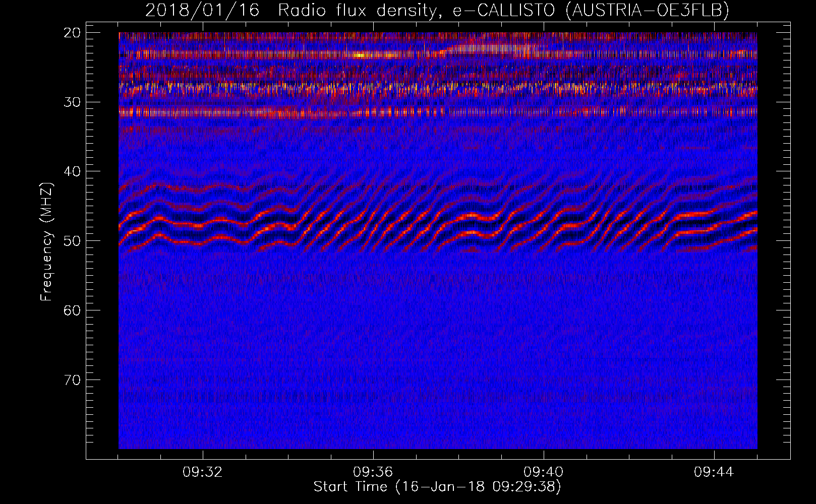Select the Frequency (MHZ) axis label
Image resolution: width=816 pixels, height=504 pixels.
(46, 242)
